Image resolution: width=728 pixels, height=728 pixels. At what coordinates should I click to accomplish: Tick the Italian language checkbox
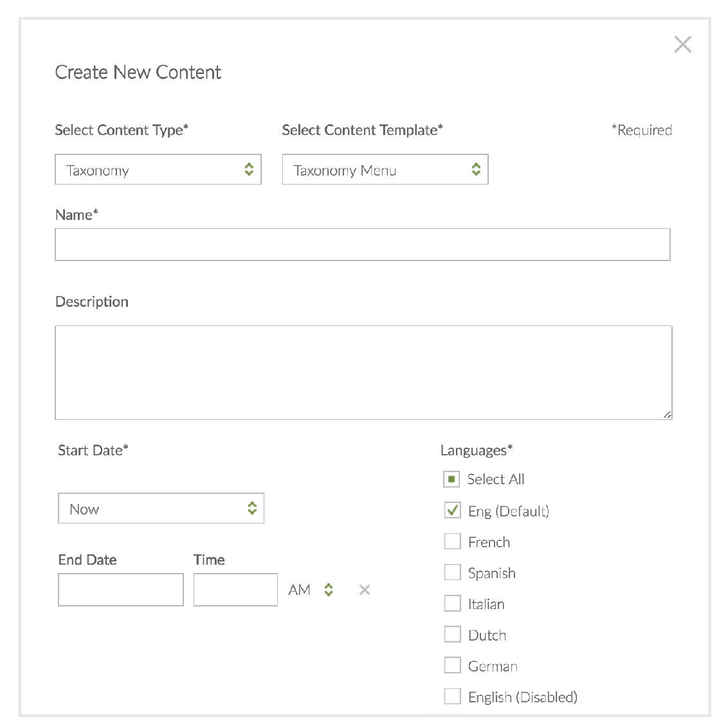(453, 603)
